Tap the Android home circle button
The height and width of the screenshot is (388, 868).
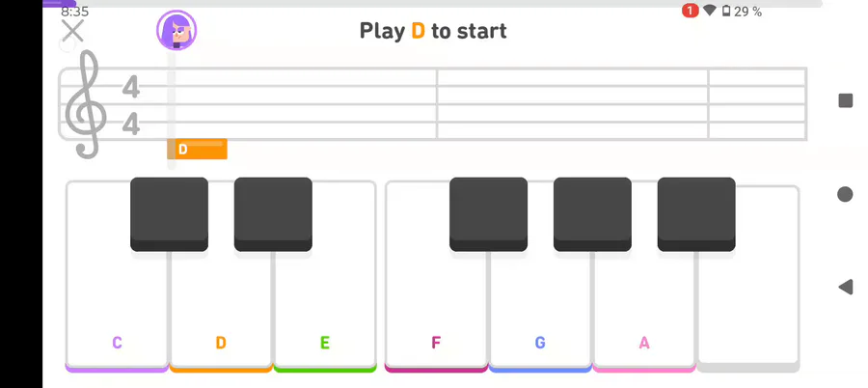[845, 194]
